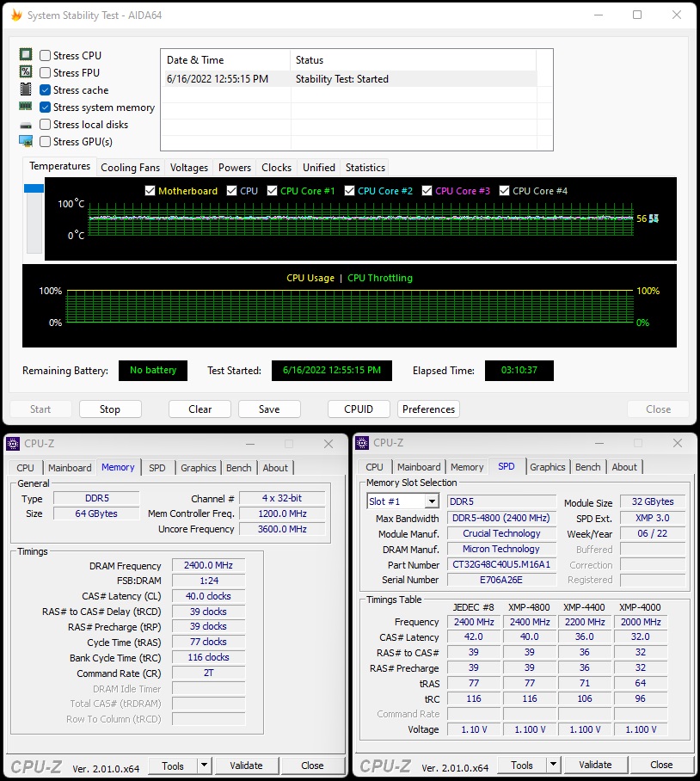Switch to the Voltages tab
The image size is (700, 781).
coord(189,168)
